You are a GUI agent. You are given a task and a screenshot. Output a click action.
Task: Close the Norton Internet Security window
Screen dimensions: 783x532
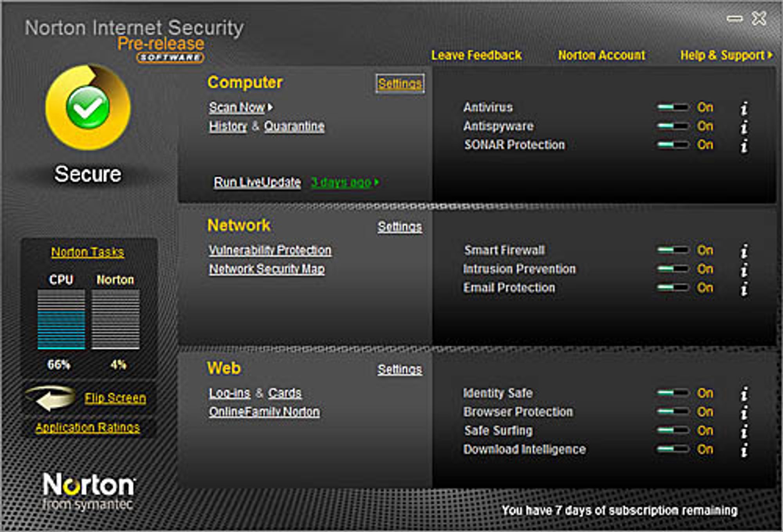(759, 18)
